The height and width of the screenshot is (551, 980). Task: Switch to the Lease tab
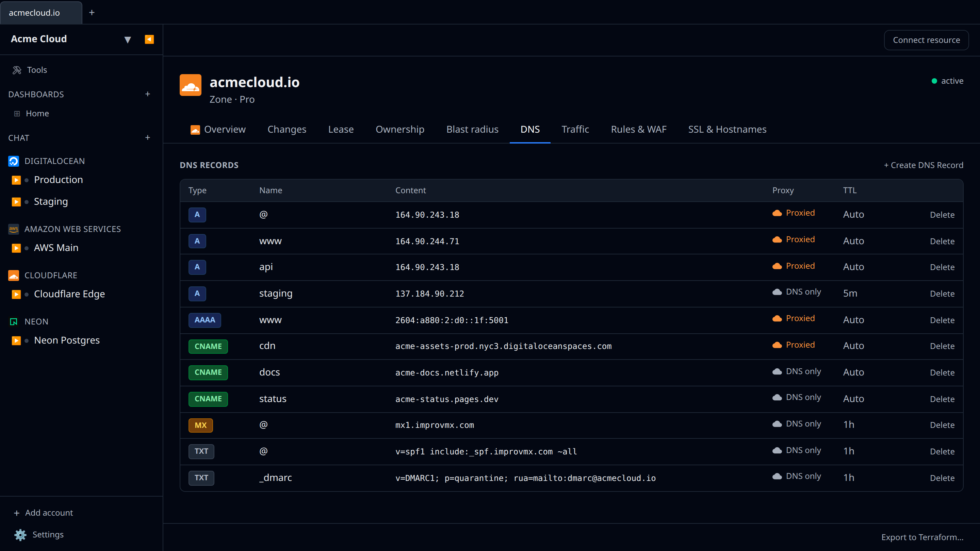click(341, 129)
